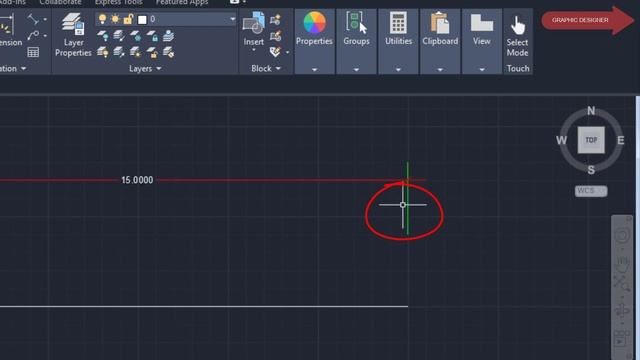Click W on ViewCube compass
The width and height of the screenshot is (640, 360).
click(561, 140)
